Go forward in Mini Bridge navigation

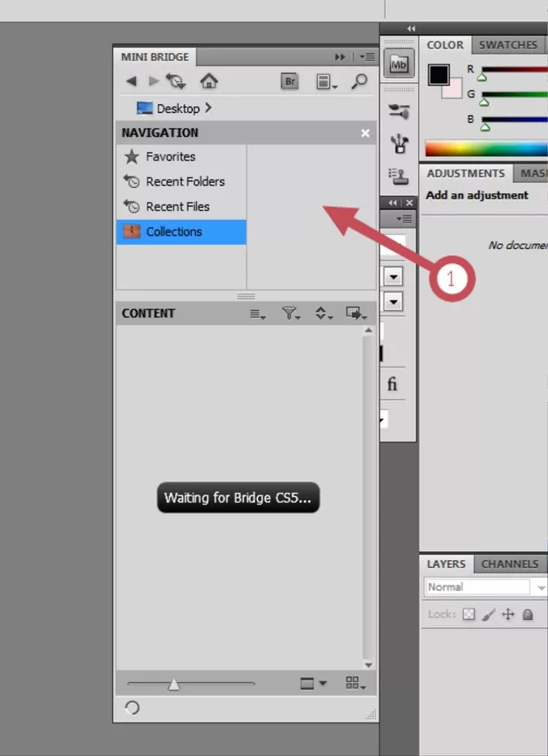[x=154, y=81]
